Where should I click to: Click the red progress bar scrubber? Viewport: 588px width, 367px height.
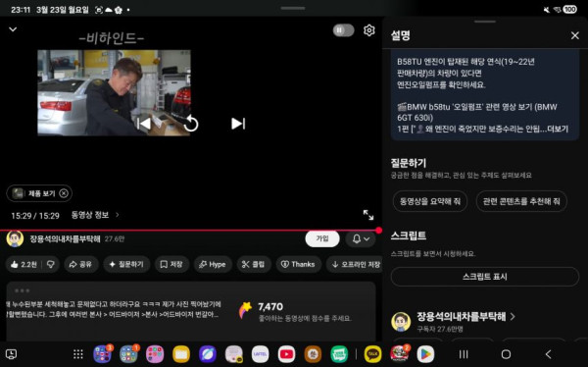(378, 231)
